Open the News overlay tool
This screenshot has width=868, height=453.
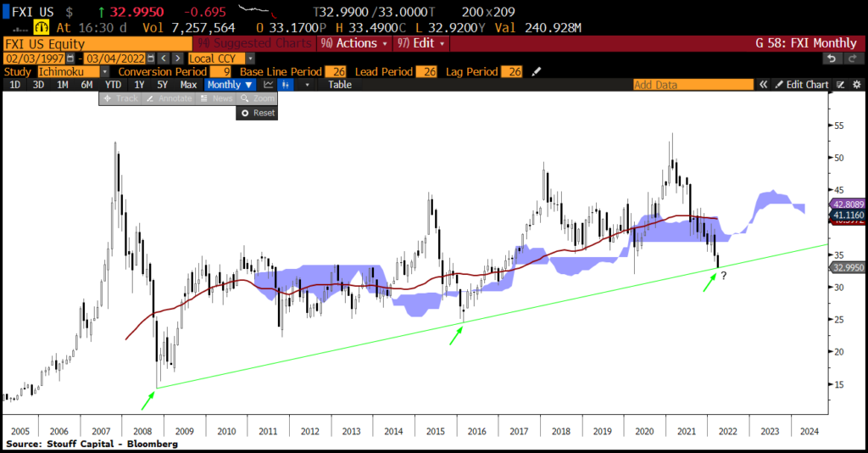[x=216, y=98]
